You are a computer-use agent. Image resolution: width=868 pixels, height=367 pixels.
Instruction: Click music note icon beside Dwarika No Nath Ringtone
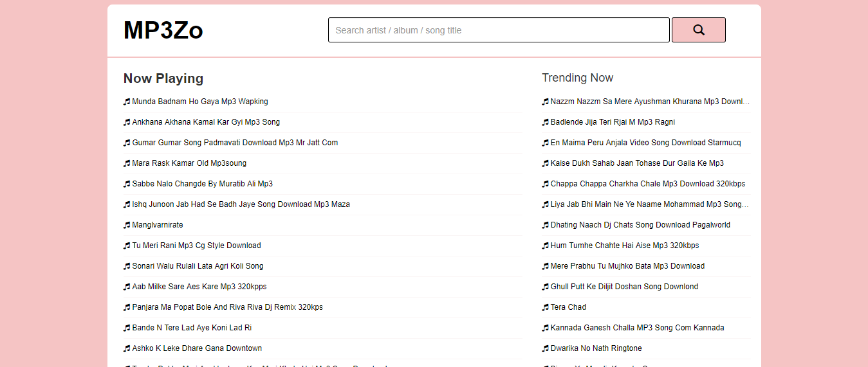(x=545, y=348)
